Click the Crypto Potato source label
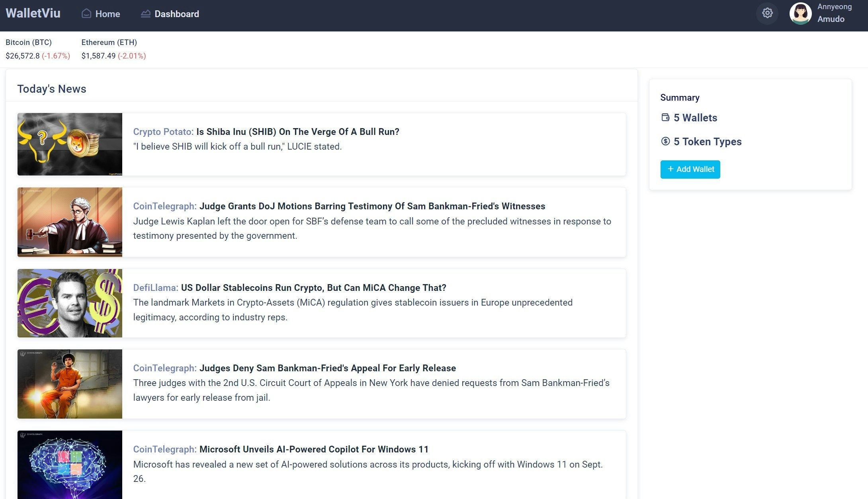 coord(163,132)
